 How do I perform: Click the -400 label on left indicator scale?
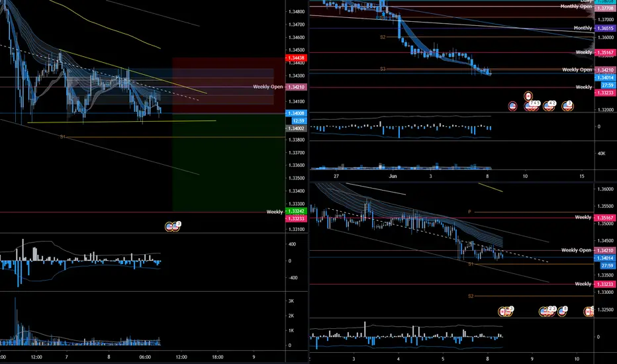click(x=291, y=278)
